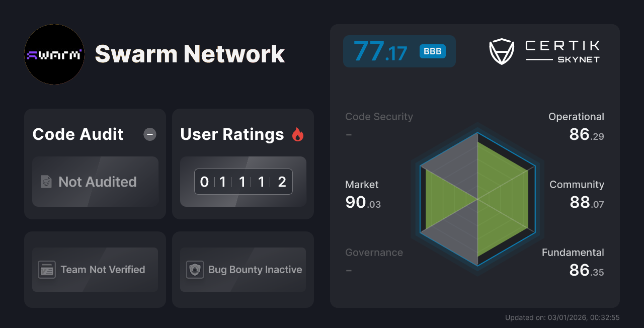Switch to the Code Audit panel

(x=95, y=163)
